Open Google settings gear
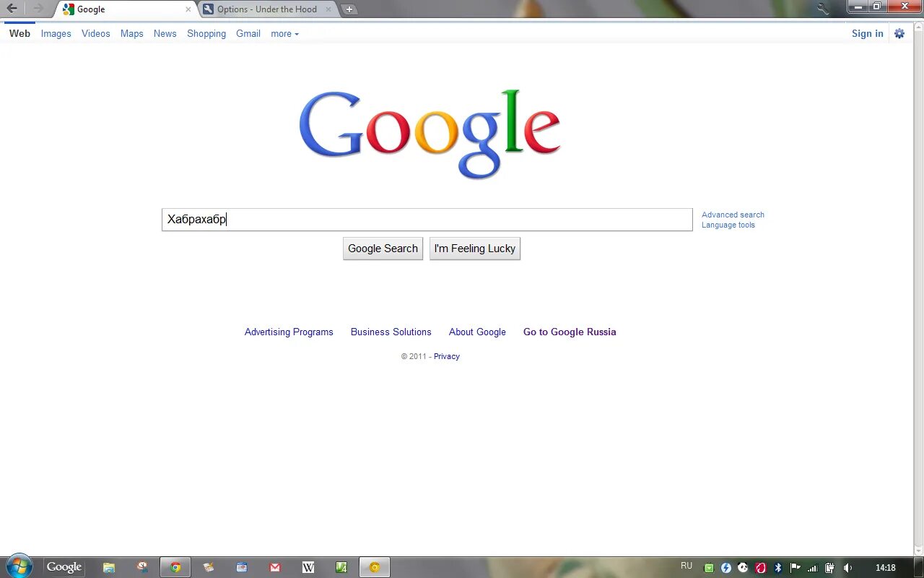The image size is (924, 578). (x=899, y=33)
